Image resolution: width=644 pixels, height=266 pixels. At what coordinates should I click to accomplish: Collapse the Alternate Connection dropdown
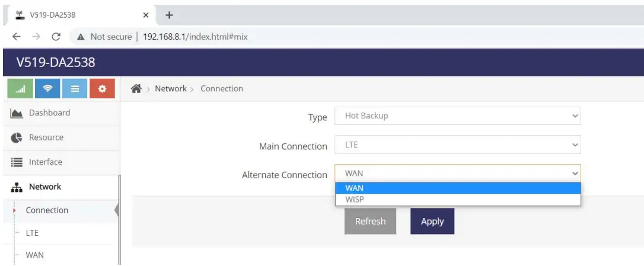click(457, 174)
